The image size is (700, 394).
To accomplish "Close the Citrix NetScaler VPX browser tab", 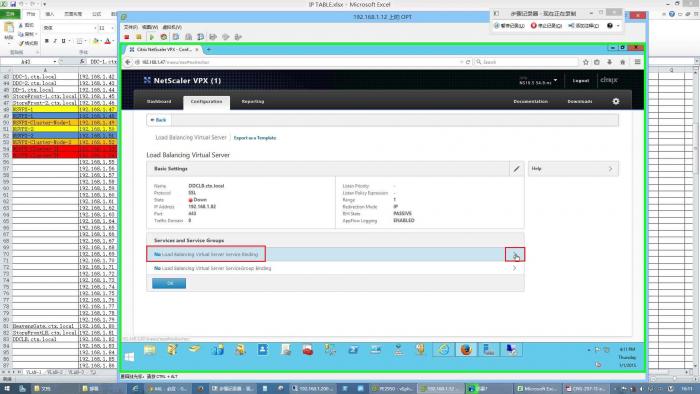I will coord(196,50).
